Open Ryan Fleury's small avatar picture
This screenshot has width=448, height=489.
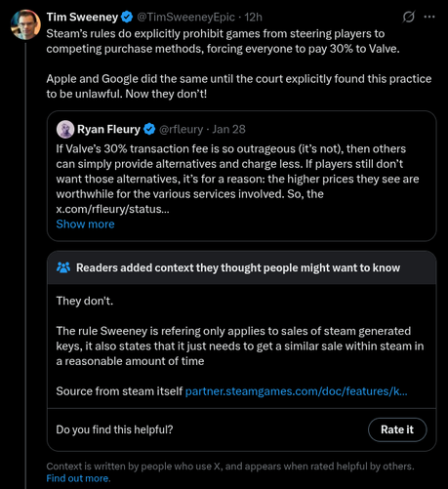click(65, 129)
